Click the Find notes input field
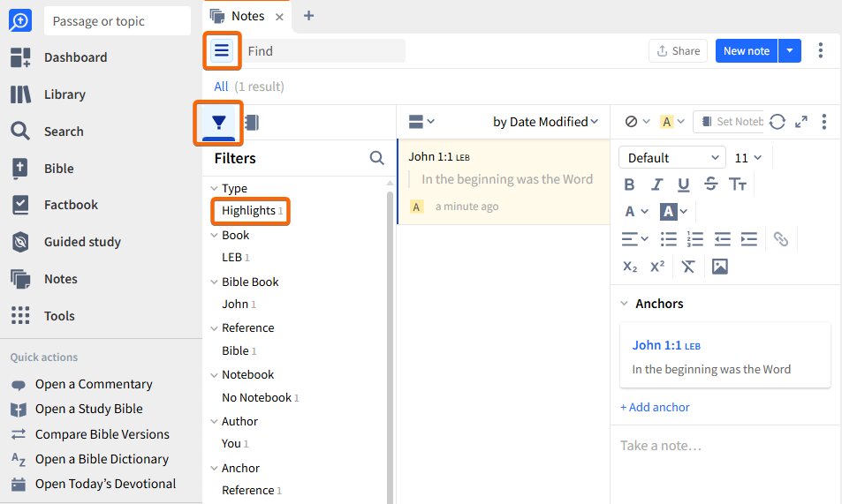842x504 pixels. point(322,51)
